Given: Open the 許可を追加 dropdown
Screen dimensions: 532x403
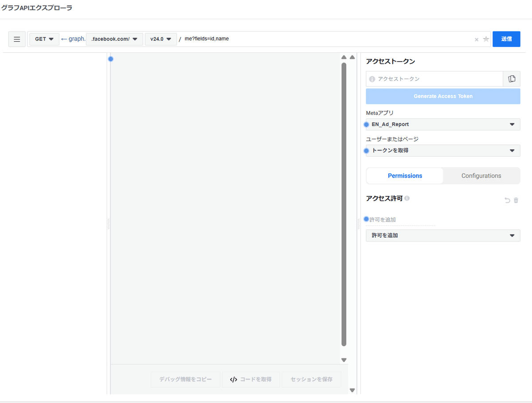Looking at the screenshot, I should click(443, 235).
